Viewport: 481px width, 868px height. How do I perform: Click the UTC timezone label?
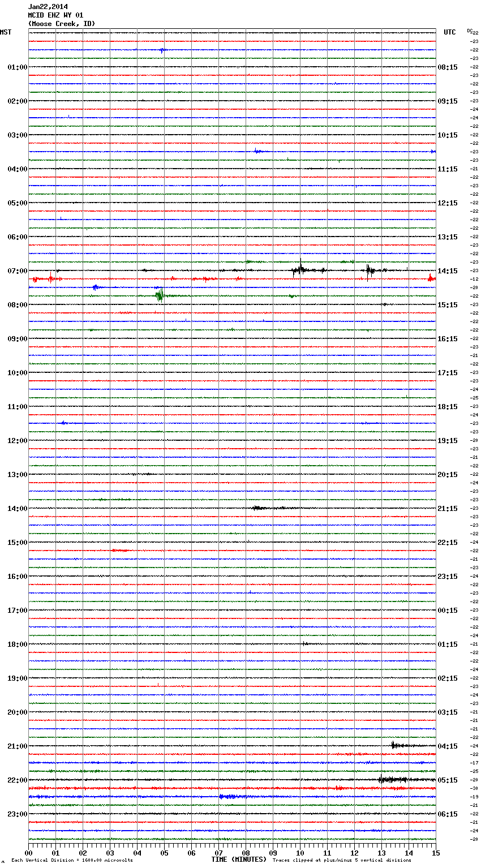450,32
